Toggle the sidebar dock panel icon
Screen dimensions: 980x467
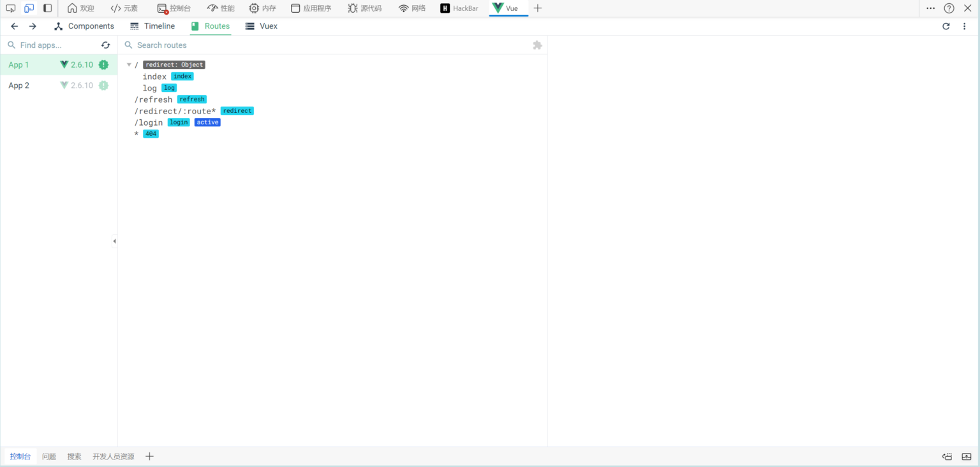pyautogui.click(x=48, y=8)
